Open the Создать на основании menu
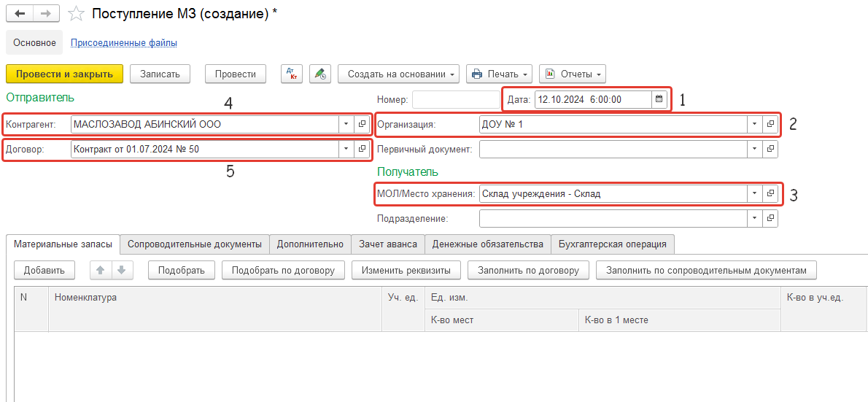Screen dimensions: 868x402 (x=398, y=74)
